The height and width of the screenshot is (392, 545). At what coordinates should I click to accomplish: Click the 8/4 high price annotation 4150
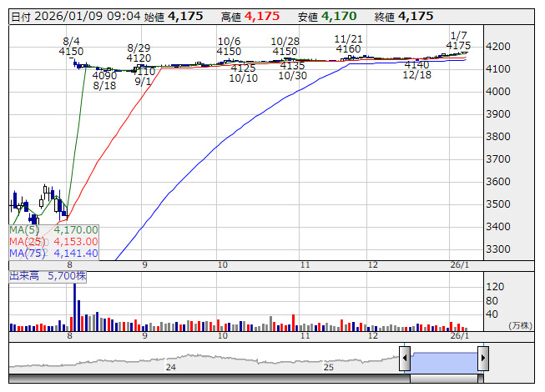point(71,52)
